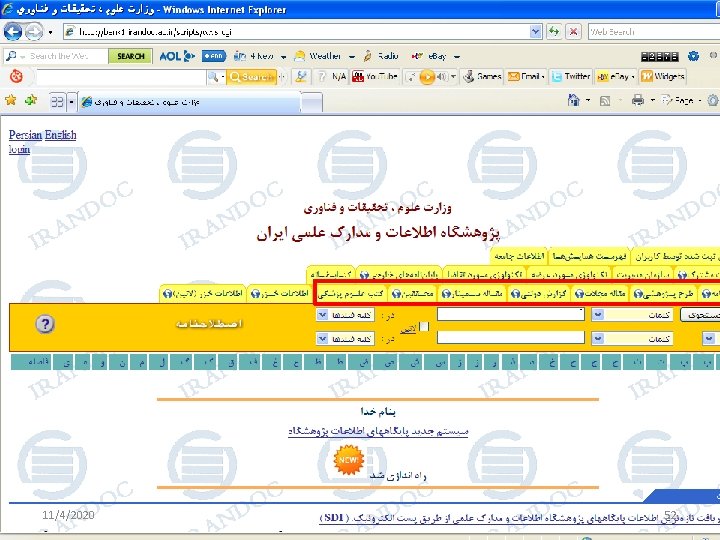Click the orange Search button
720x540 pixels.
[252, 77]
